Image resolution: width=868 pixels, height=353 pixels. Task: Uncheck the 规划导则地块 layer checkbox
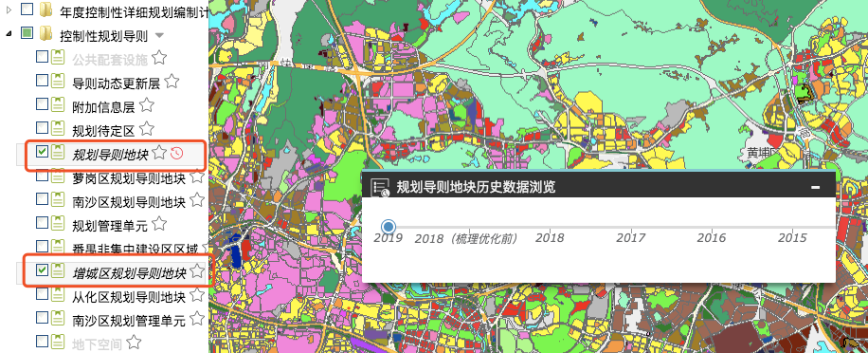tap(42, 152)
